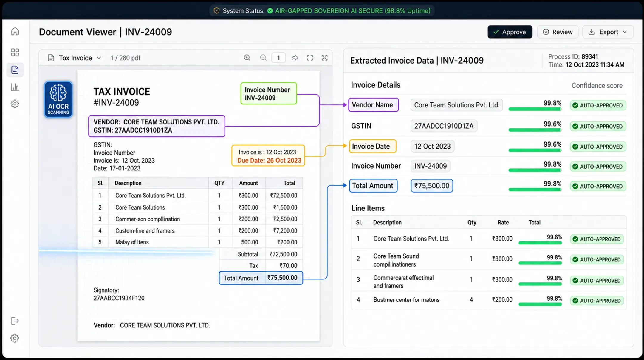Click the Total Amount AUTO-APPROVED badge

(598, 186)
